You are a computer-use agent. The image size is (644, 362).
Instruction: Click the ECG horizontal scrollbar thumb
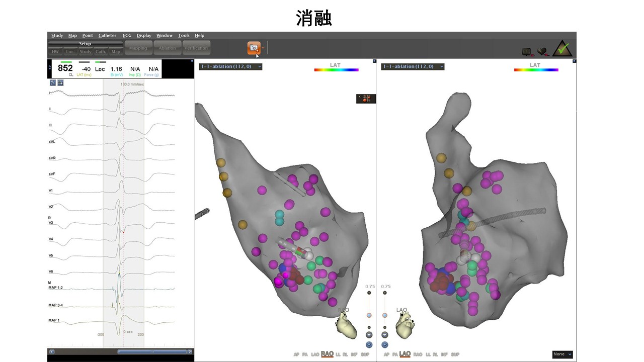click(x=151, y=352)
